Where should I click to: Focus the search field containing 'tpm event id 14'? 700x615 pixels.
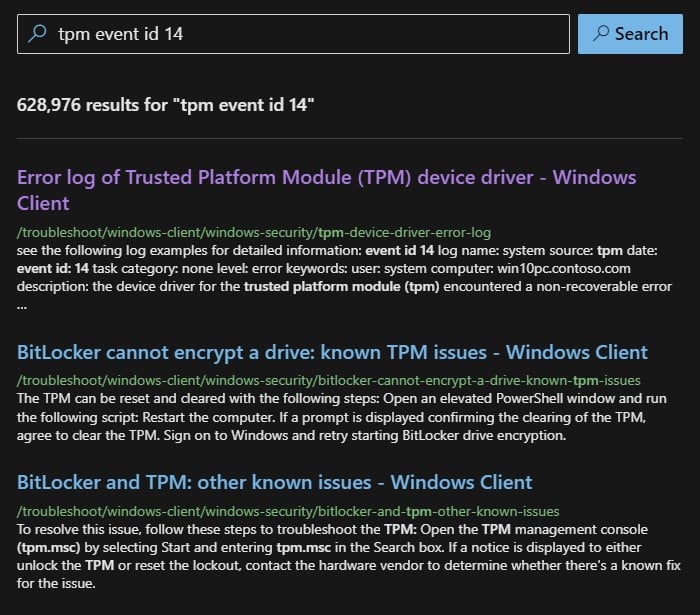tap(293, 34)
